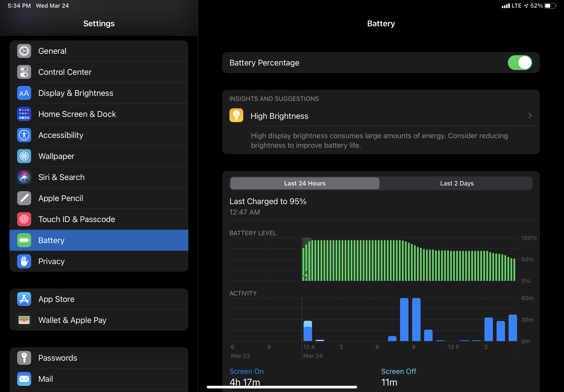The width and height of the screenshot is (564, 392).
Task: Tap the Screen Off usage label
Action: 398,371
